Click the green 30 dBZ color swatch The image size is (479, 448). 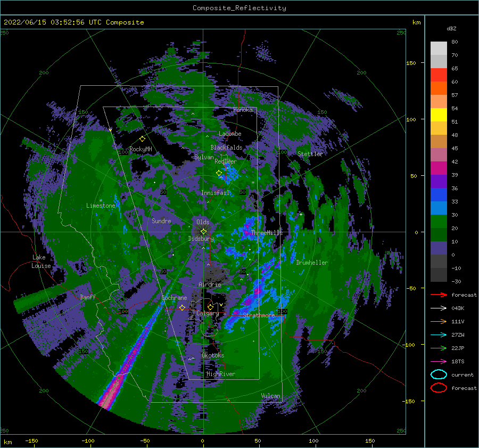click(x=439, y=221)
